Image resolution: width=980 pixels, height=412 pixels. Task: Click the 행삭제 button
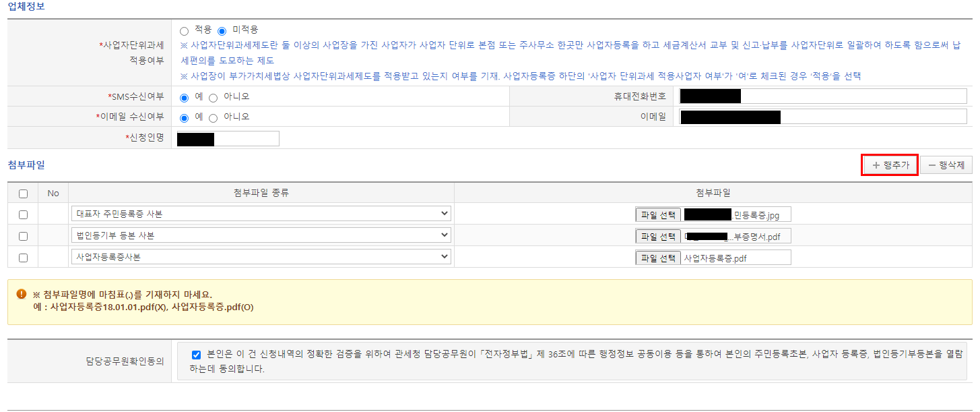(x=946, y=165)
